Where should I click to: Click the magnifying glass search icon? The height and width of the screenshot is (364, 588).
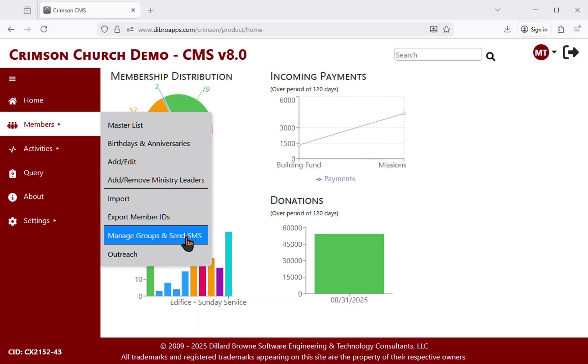click(491, 56)
